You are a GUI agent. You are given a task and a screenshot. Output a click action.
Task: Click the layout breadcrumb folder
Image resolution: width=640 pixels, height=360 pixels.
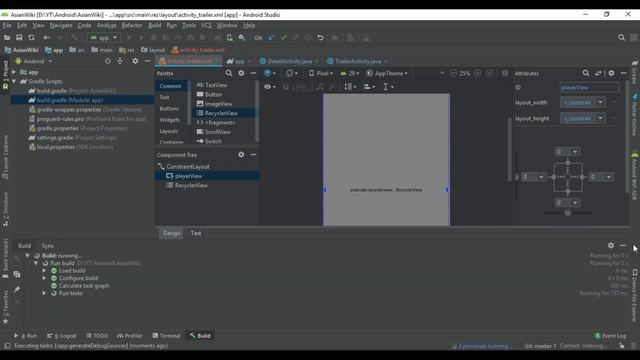click(x=153, y=50)
